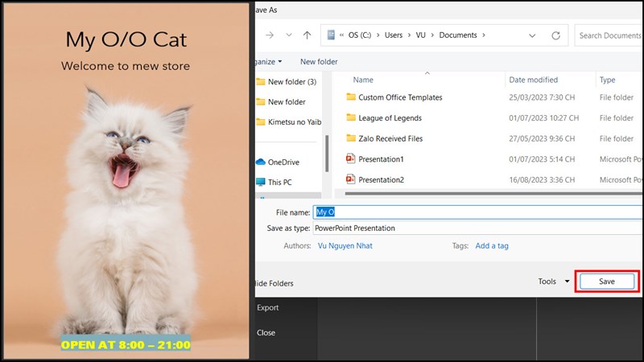The image size is (644, 362).
Task: Click the navigation pane vertical scrollbar
Action: coord(327,154)
